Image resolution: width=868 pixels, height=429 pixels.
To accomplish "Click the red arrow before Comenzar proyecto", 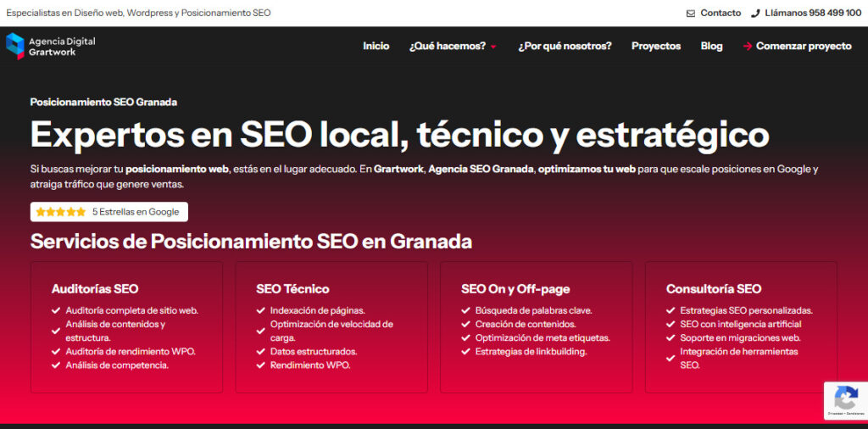I will 747,47.
